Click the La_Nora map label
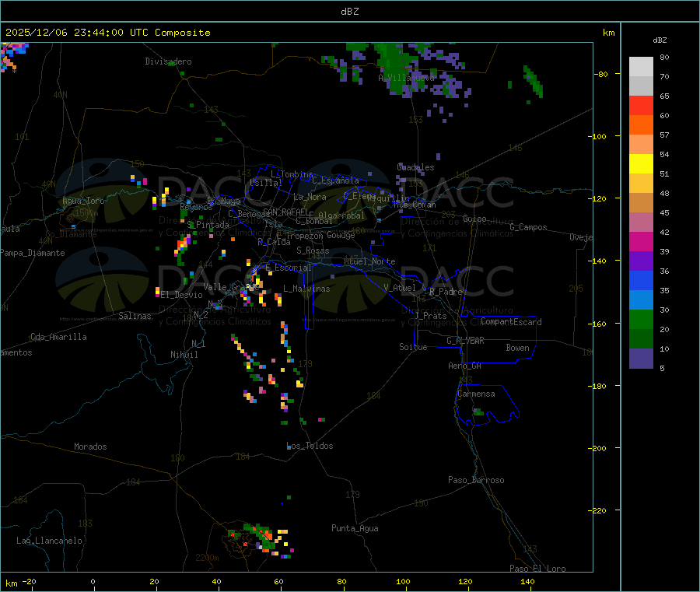 [310, 197]
